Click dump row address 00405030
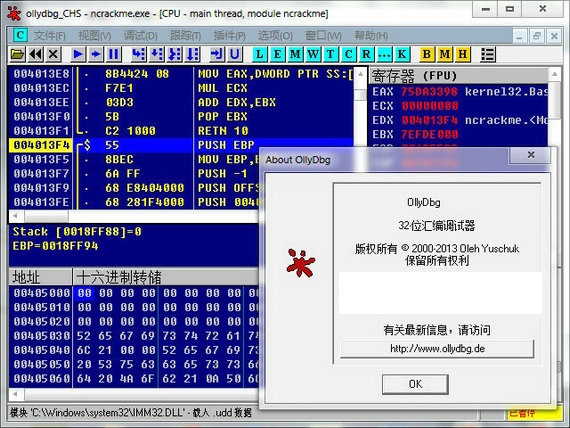Image resolution: width=570 pixels, height=428 pixels. tap(41, 336)
